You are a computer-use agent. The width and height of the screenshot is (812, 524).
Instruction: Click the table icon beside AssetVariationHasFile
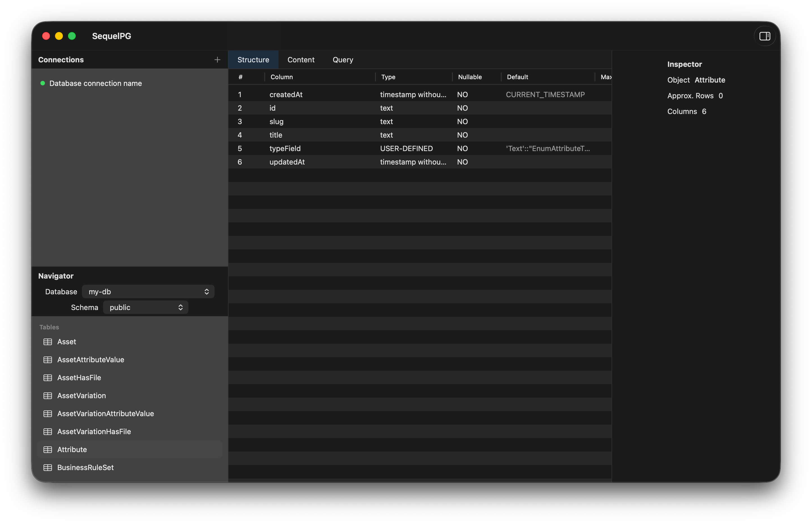click(48, 431)
